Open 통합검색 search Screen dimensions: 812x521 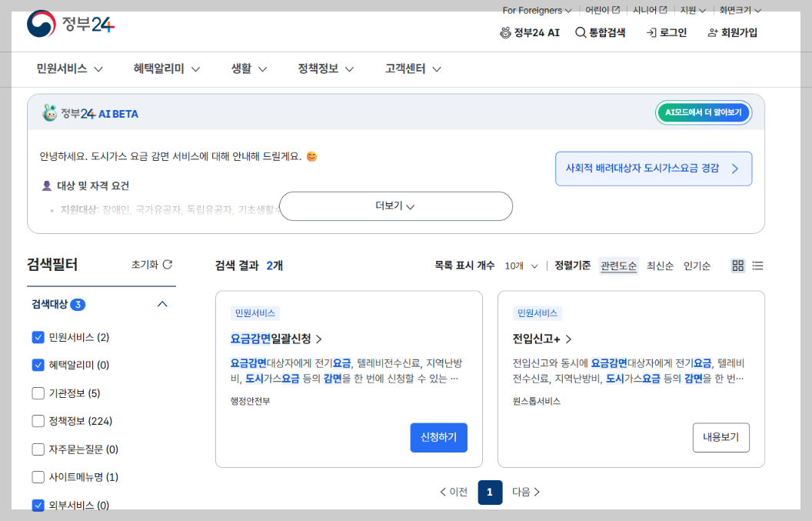click(601, 32)
